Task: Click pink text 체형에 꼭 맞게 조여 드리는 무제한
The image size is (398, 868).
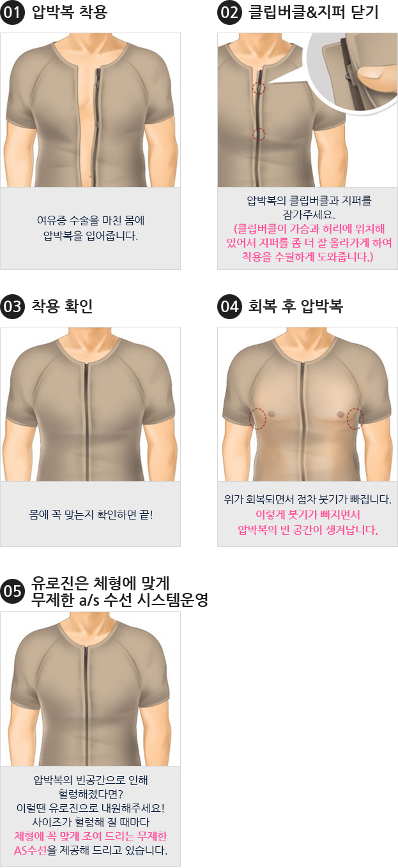Action: pyautogui.click(x=91, y=836)
